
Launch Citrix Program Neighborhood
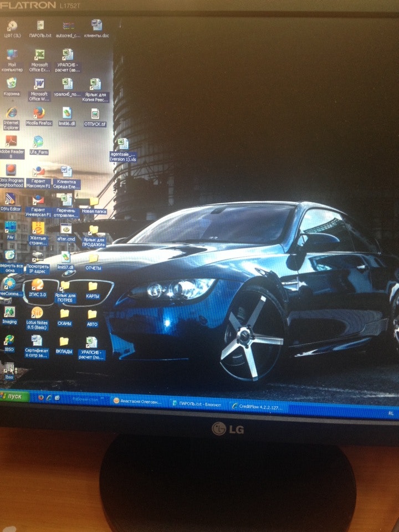pos(11,176)
